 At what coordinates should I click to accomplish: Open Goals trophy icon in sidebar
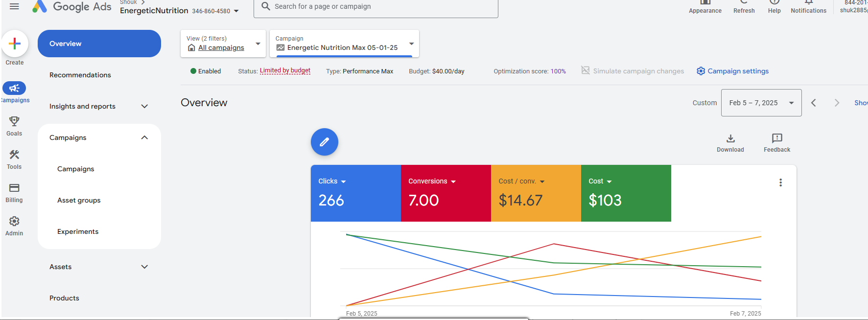click(x=14, y=121)
